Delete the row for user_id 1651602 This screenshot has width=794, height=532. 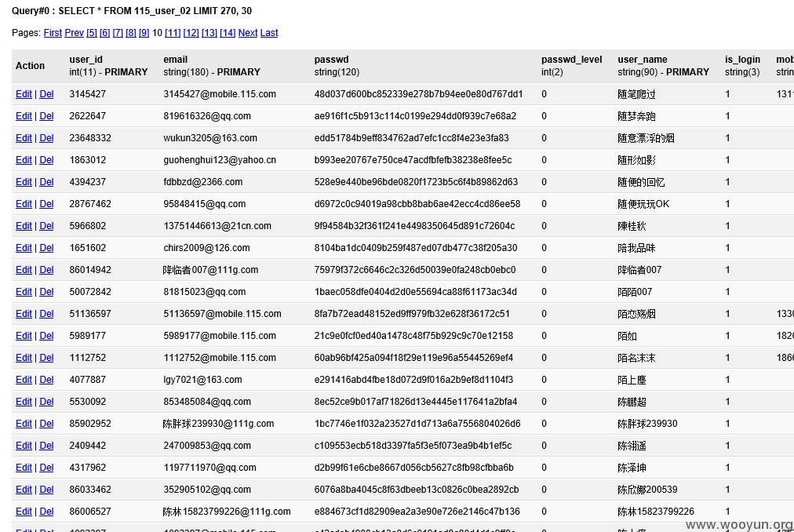point(46,248)
